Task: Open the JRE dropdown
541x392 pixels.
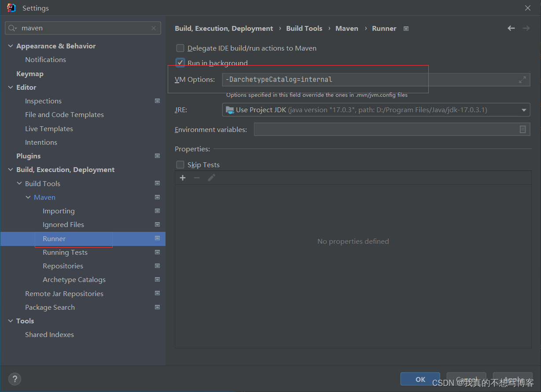Action: click(x=376, y=110)
